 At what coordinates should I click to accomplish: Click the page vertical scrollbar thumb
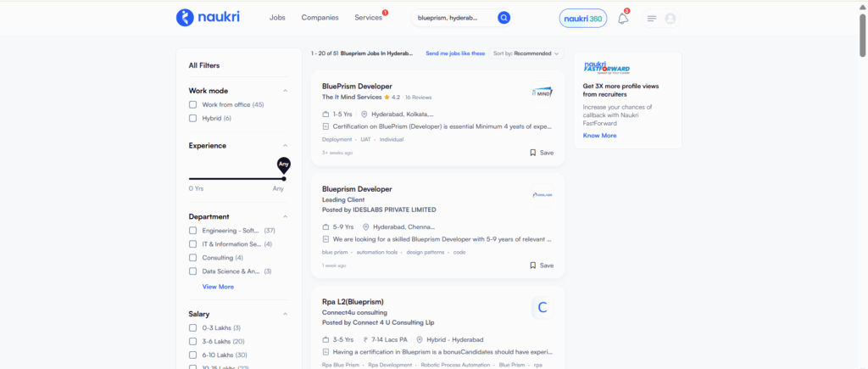coord(863,36)
